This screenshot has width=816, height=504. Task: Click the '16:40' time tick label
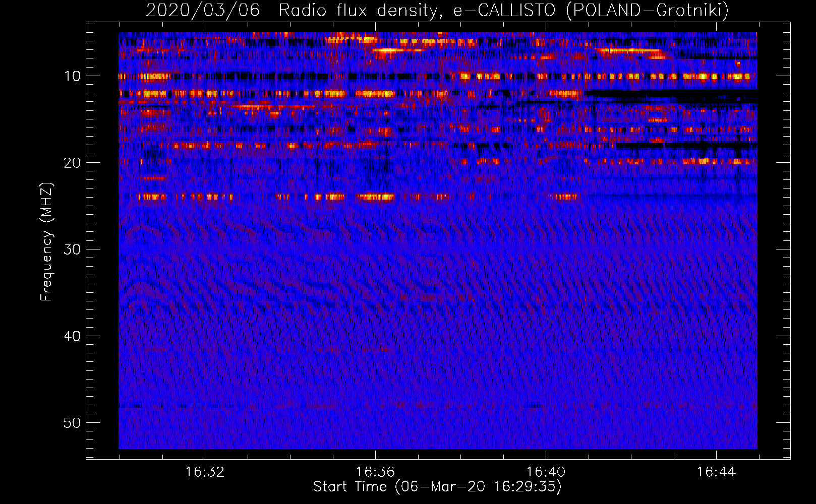[x=546, y=472]
